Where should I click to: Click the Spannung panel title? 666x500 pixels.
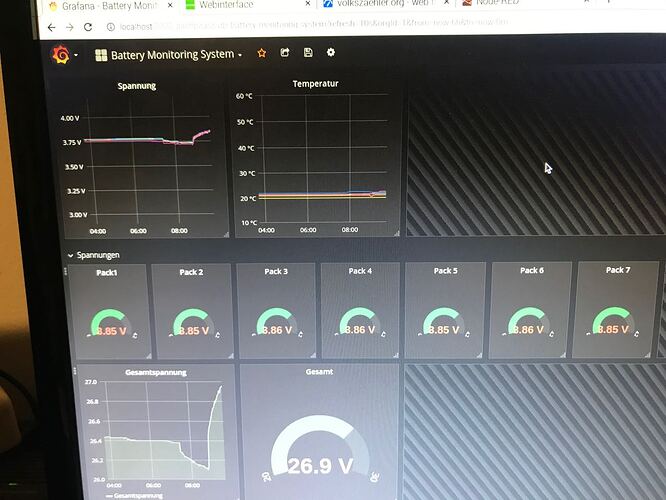click(137, 86)
